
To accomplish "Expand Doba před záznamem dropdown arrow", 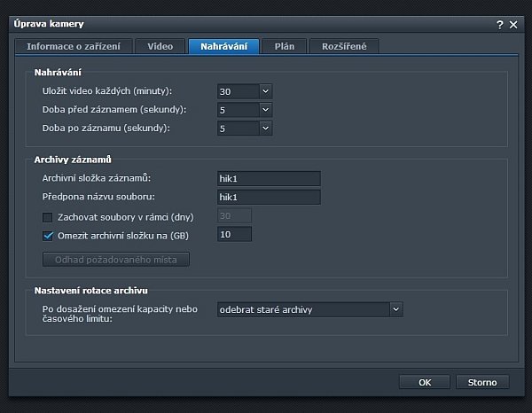I will click(266, 110).
